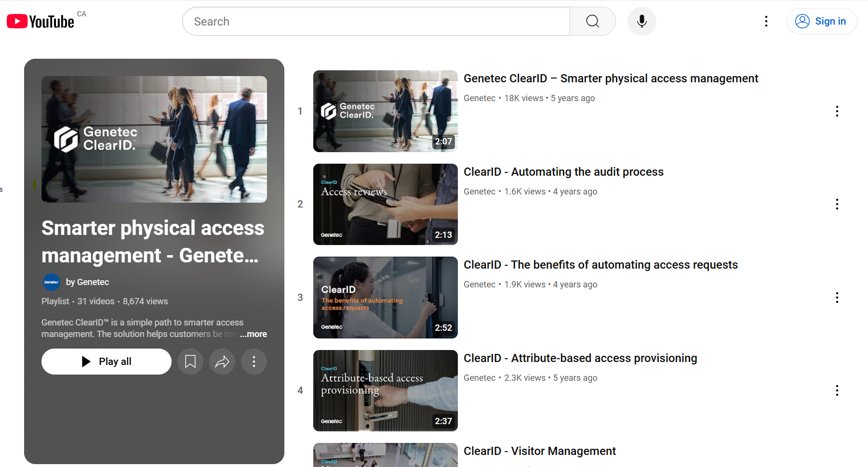Click the Sign in button
Image resolution: width=868 pixels, height=467 pixels.
pos(821,21)
